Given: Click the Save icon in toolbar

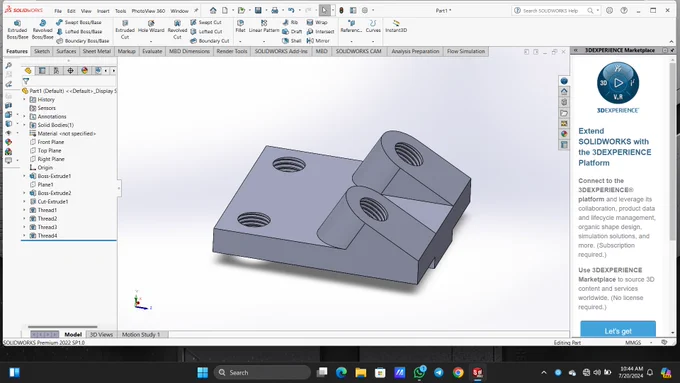Looking at the screenshot, I should pyautogui.click(x=258, y=10).
